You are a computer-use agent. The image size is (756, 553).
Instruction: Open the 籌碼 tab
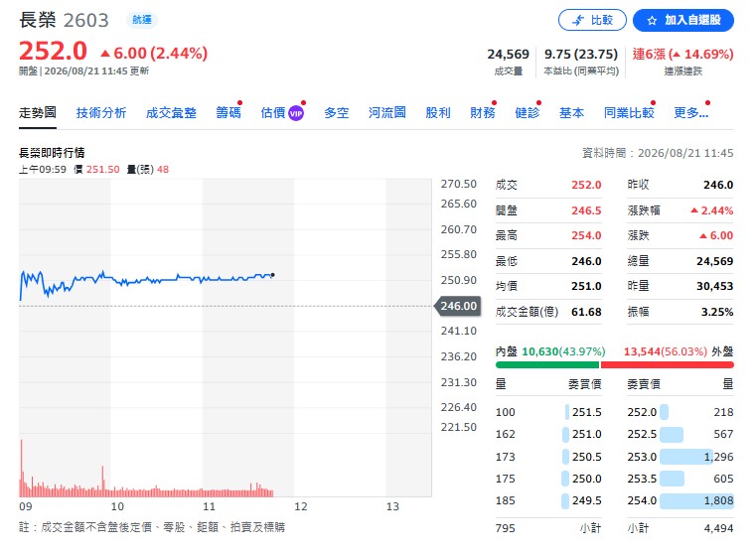tap(228, 113)
